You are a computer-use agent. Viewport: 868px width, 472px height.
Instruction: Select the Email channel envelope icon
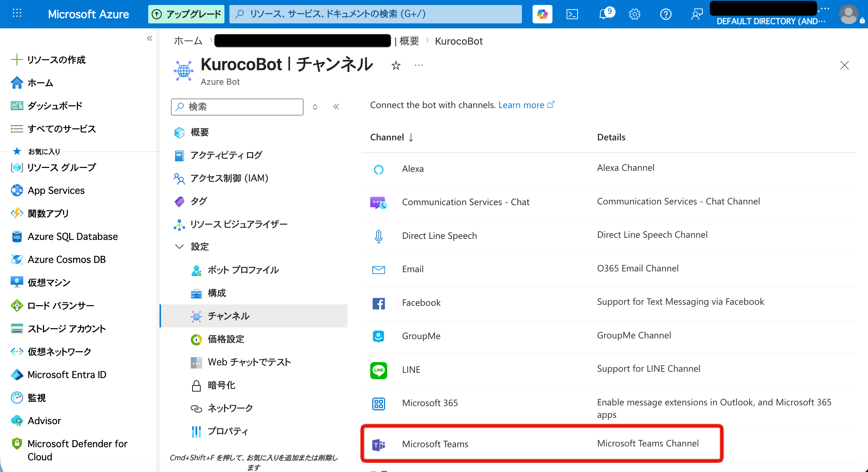[379, 270]
